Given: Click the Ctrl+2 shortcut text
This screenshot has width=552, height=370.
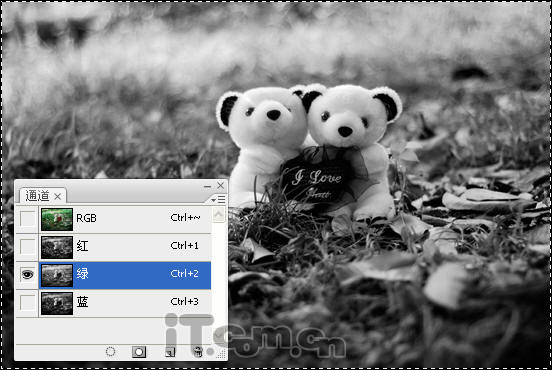Looking at the screenshot, I should tap(184, 274).
